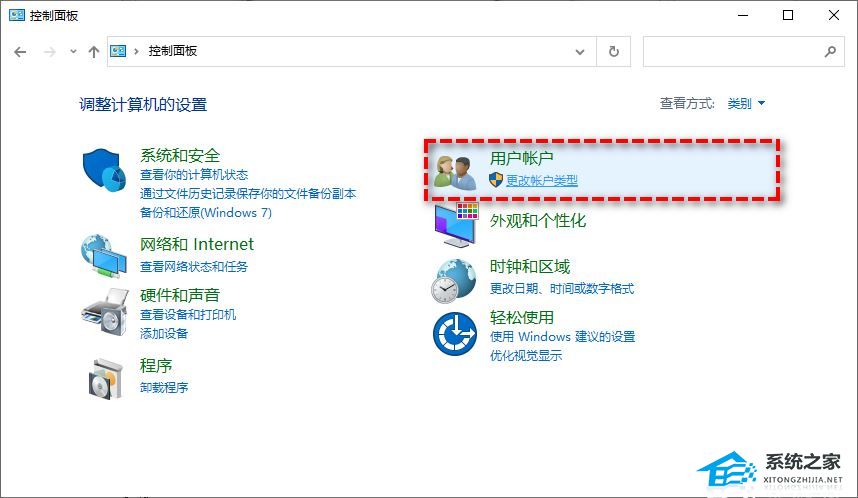
Task: Click the Control Panel icon in address bar
Action: (x=118, y=51)
